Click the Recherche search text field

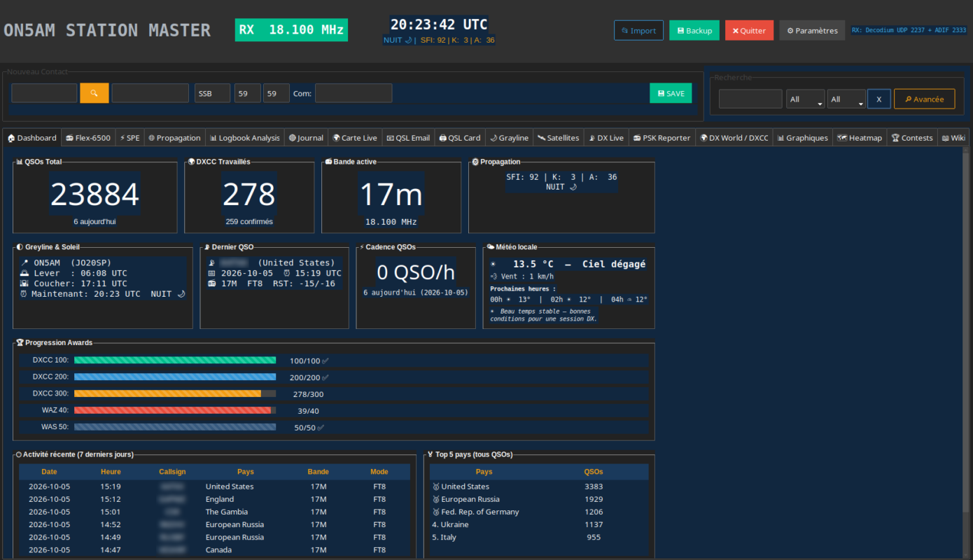pos(750,99)
